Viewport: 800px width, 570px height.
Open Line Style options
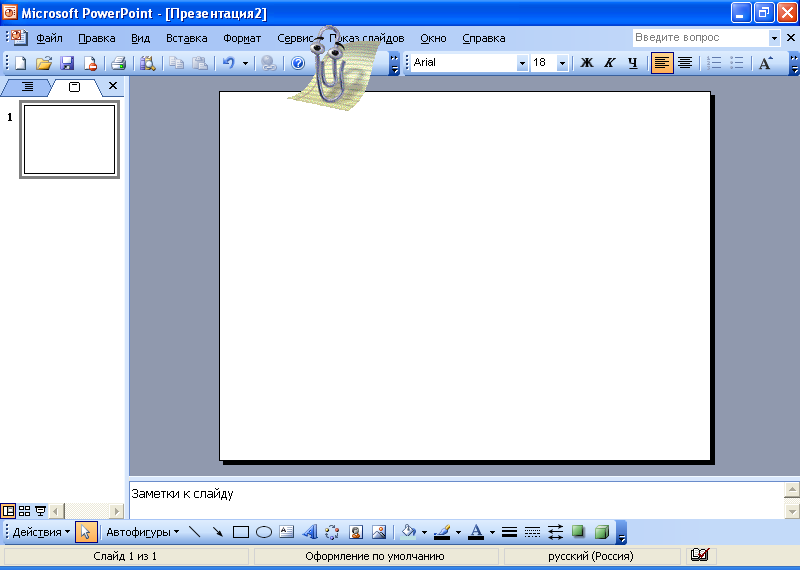point(509,532)
